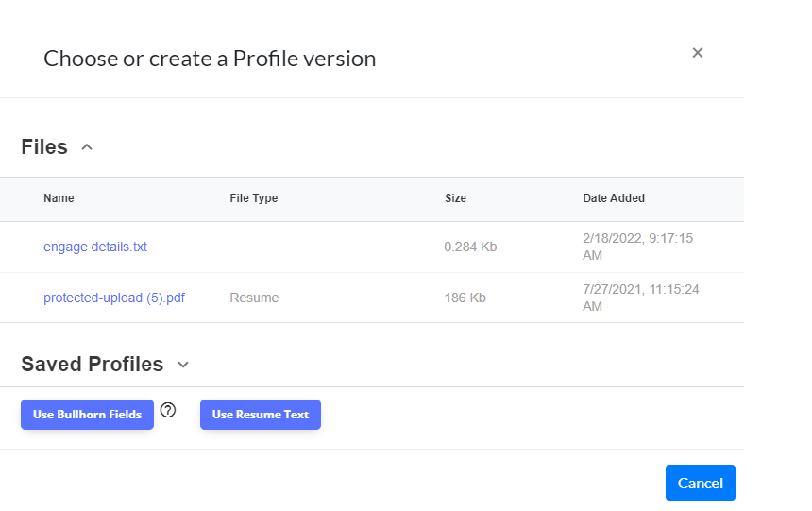Cancel the profile version dialog
The width and height of the screenshot is (812, 511).
701,483
